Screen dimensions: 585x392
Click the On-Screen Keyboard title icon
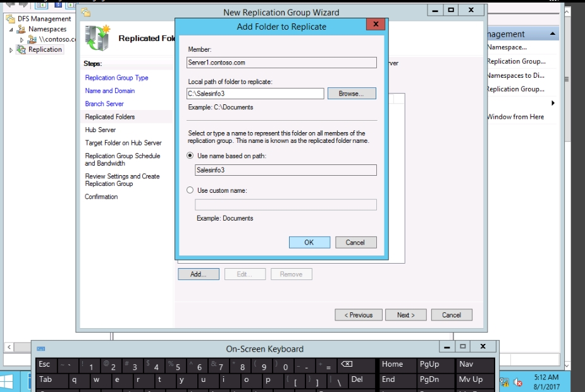tap(41, 348)
